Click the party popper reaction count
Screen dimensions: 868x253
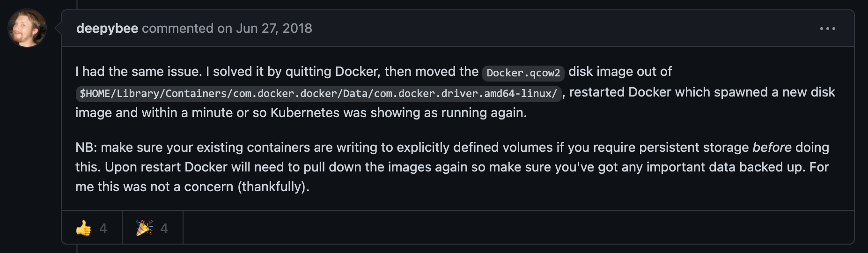tap(164, 228)
